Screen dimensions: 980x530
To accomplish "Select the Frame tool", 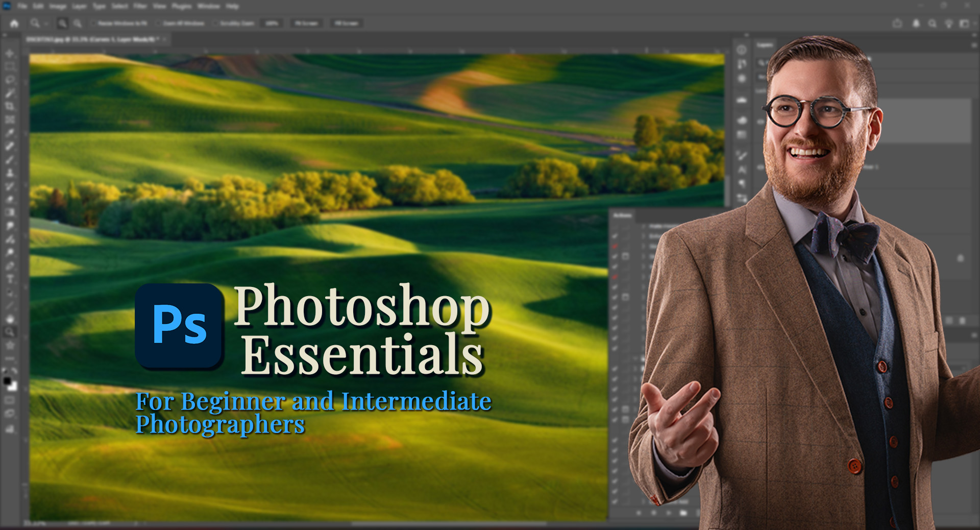I will coord(10,119).
